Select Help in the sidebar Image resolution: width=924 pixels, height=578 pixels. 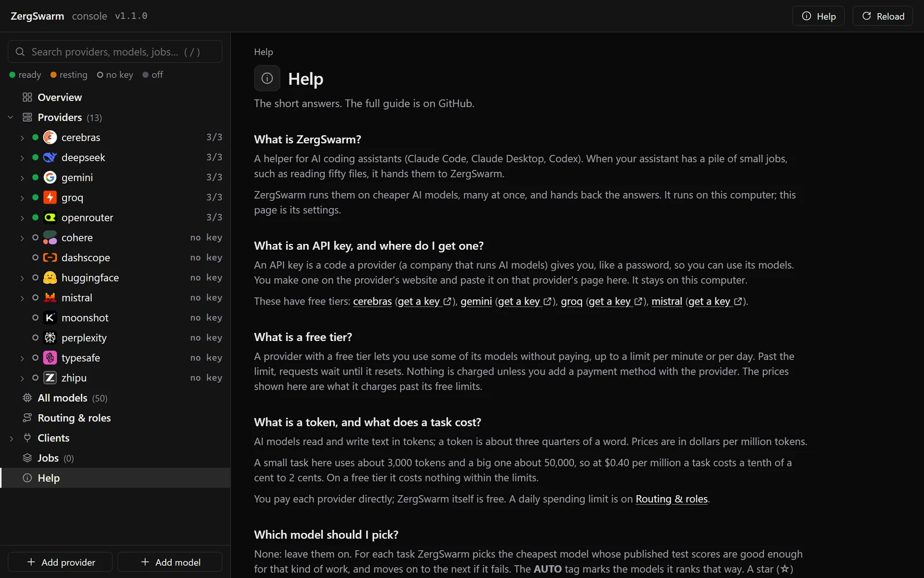115,478
